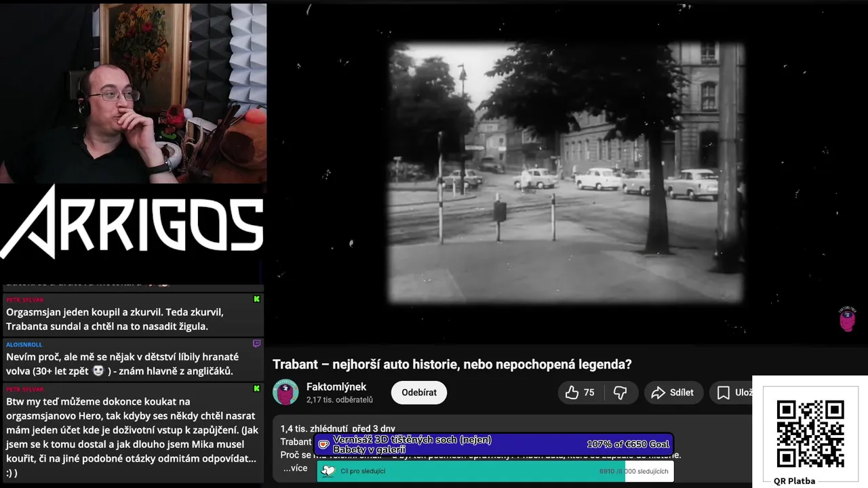The width and height of the screenshot is (868, 488).
Task: Click the black-and-white Trabant video player
Action: [567, 173]
